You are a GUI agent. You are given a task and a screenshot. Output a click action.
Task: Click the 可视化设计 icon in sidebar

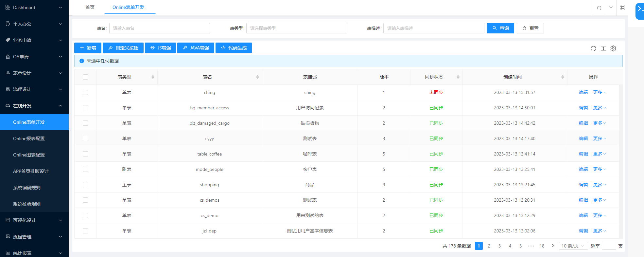coord(8,220)
